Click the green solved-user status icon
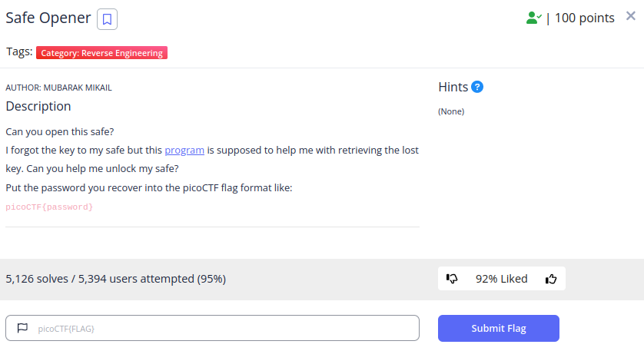 (x=533, y=18)
